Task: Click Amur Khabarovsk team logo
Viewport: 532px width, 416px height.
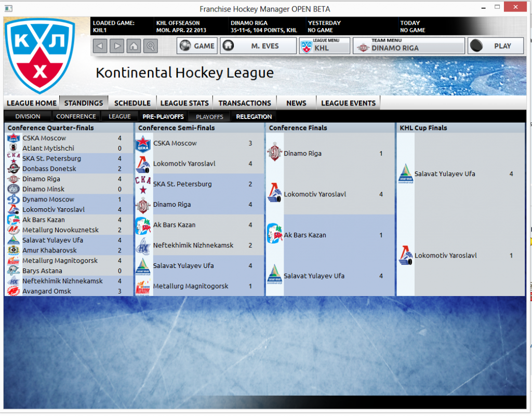Action: (14, 250)
